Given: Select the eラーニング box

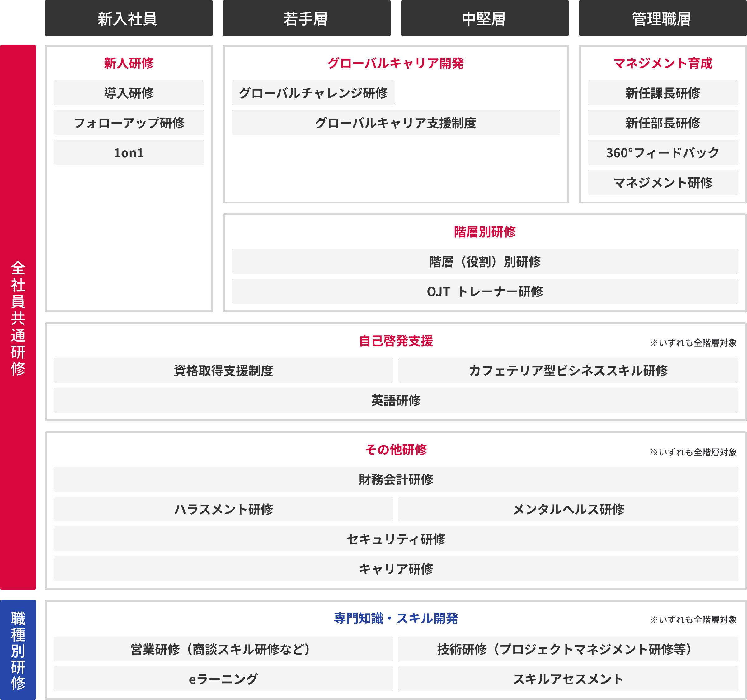Looking at the screenshot, I should (223, 679).
